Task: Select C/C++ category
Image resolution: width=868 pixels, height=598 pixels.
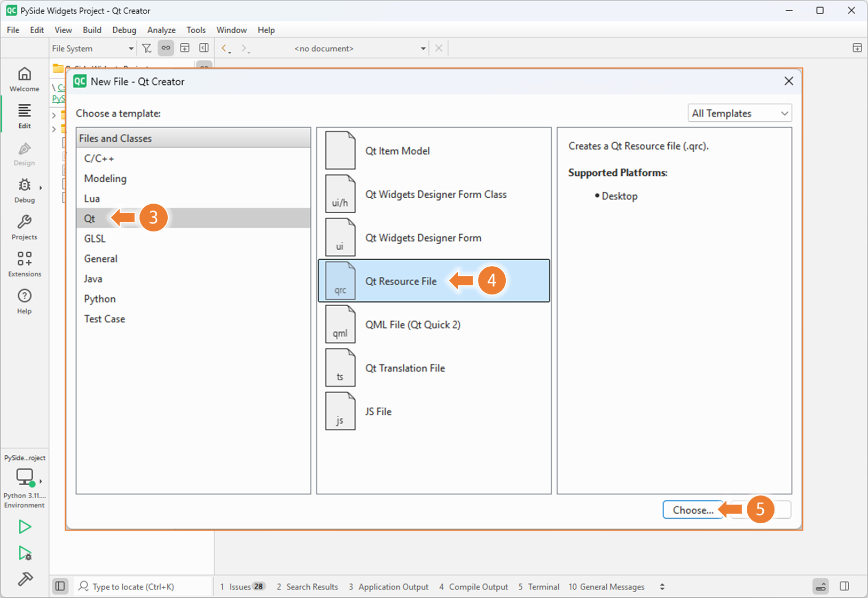Action: 193,158
